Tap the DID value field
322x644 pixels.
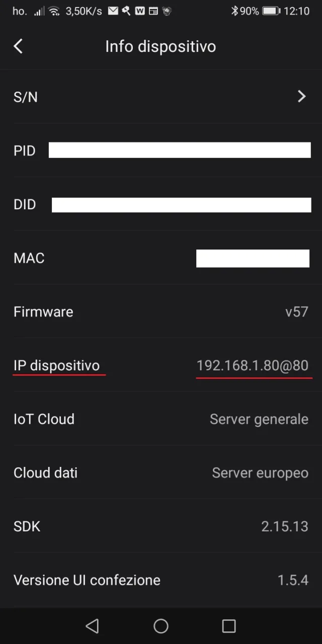[181, 204]
